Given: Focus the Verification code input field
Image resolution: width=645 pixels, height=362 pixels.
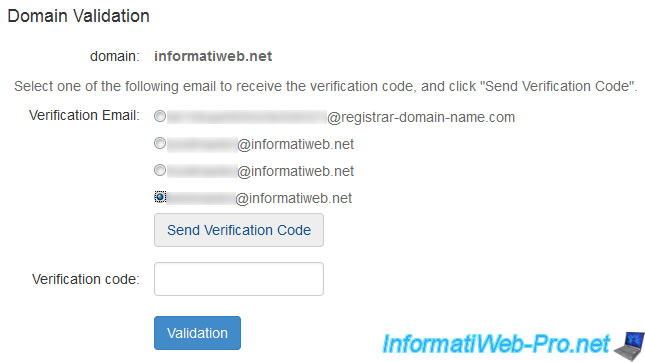Looking at the screenshot, I should (x=239, y=279).
